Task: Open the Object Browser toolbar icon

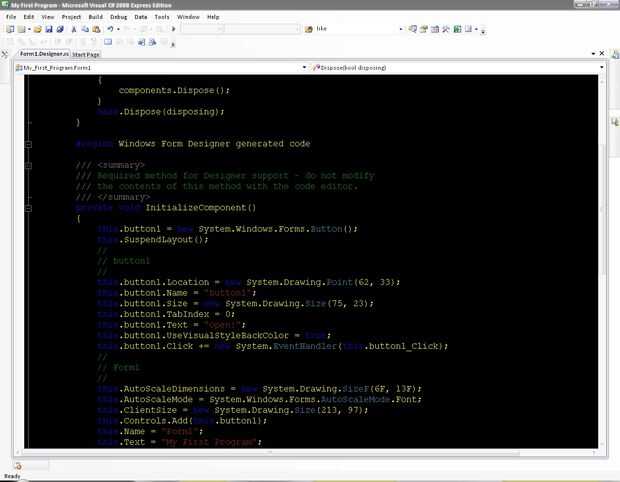Action: point(435,29)
